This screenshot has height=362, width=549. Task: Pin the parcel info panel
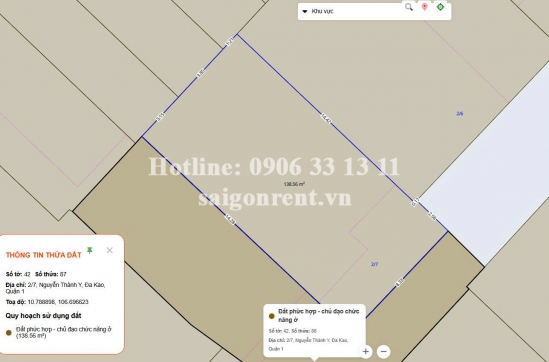pyautogui.click(x=90, y=250)
